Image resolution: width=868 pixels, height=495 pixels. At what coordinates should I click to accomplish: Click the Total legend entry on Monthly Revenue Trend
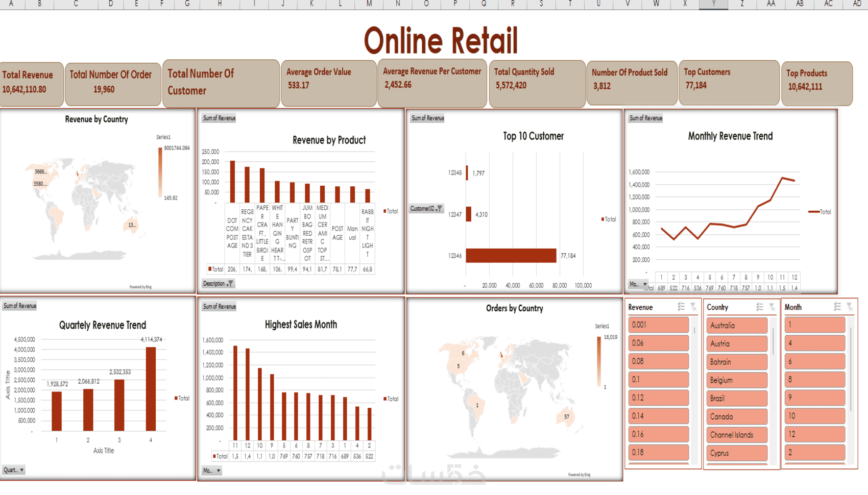[x=820, y=212]
